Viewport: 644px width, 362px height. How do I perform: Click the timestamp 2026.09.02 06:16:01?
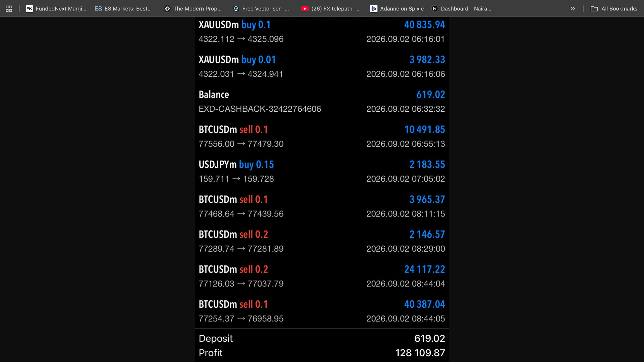pos(406,39)
